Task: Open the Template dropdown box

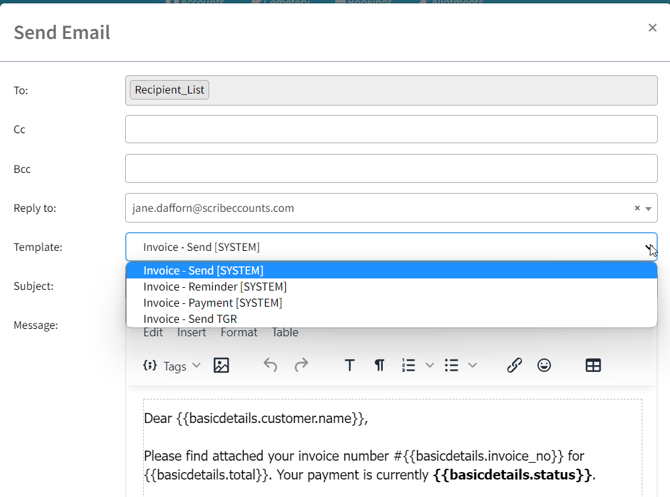Action: click(391, 247)
